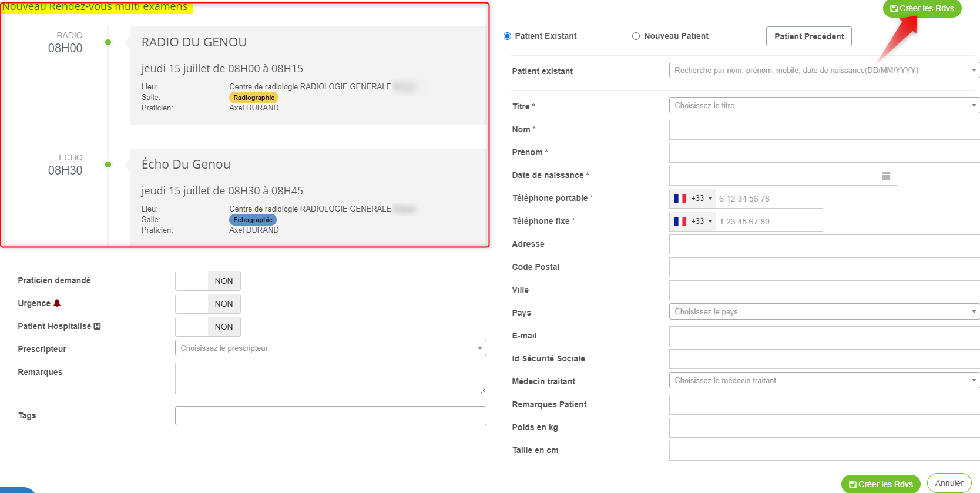980x493 pixels.
Task: Click the Remarques Patient field
Action: click(824, 405)
